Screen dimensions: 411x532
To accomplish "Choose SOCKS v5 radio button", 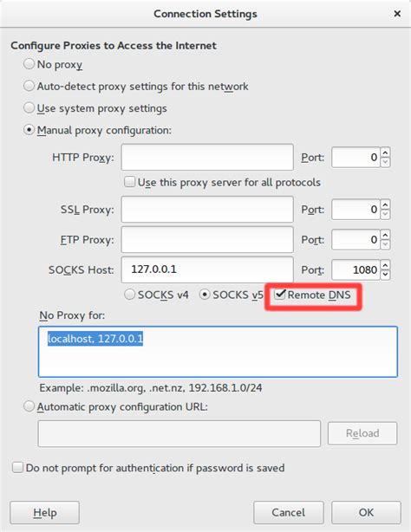I will pos(205,295).
